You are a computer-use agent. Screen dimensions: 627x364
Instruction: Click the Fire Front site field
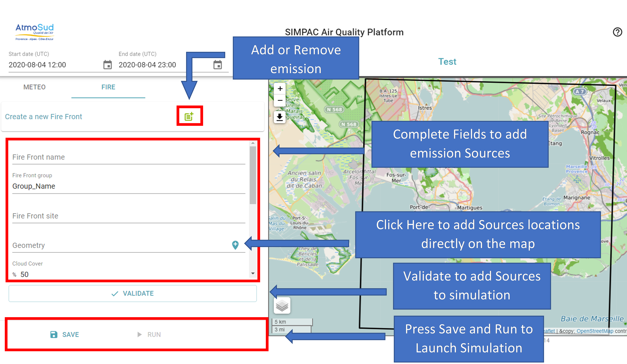pyautogui.click(x=129, y=216)
